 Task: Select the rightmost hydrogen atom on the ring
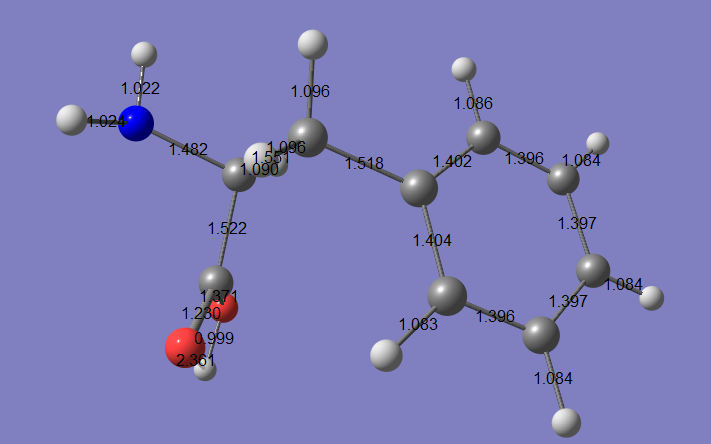651,297
